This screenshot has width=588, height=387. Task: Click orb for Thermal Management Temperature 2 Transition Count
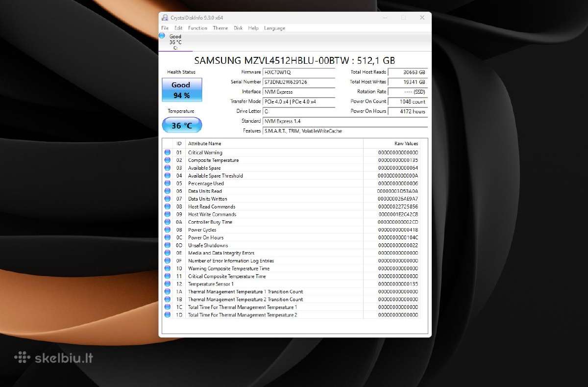168,299
